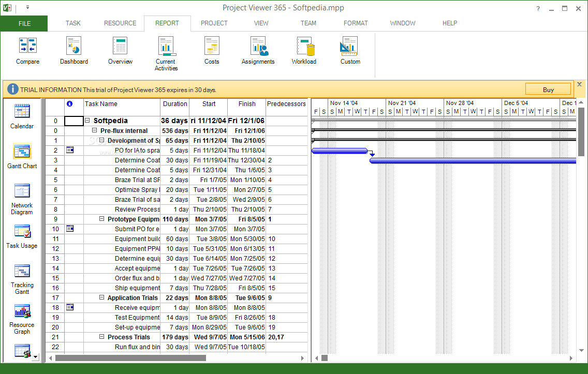
Task: Select the 'Mon 5/30/05' finish cell
Action: pos(247,238)
